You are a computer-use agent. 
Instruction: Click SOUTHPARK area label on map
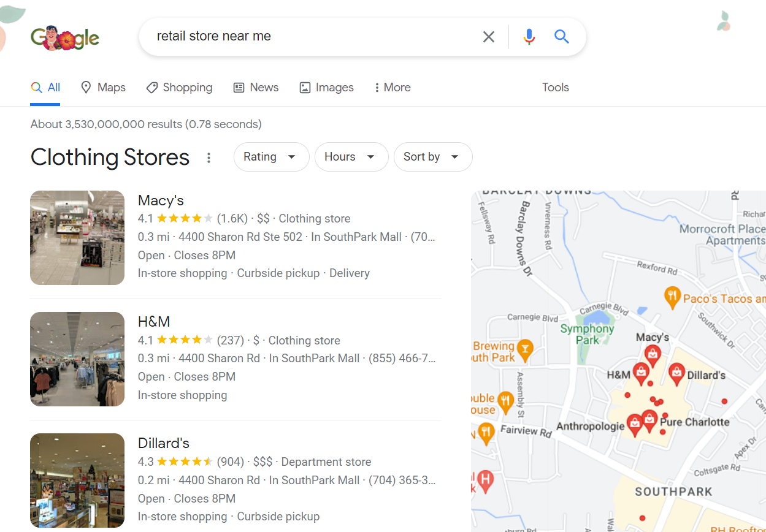click(x=673, y=492)
